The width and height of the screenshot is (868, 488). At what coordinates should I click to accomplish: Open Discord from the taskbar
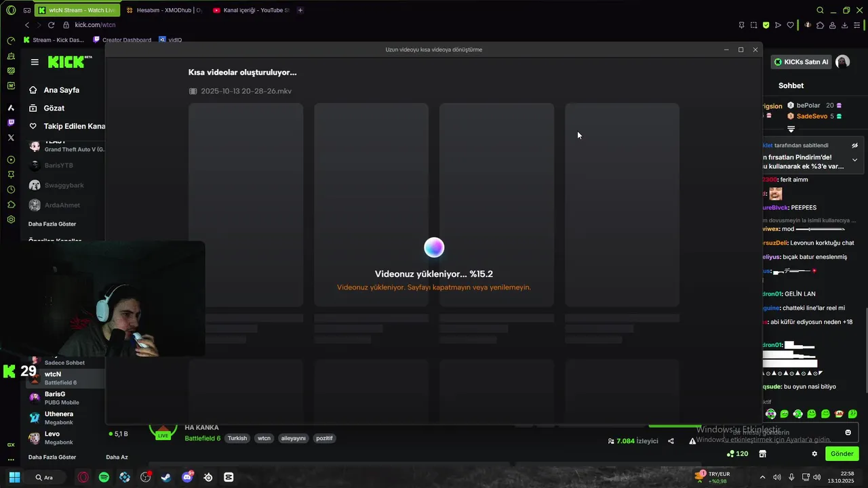[x=187, y=477]
